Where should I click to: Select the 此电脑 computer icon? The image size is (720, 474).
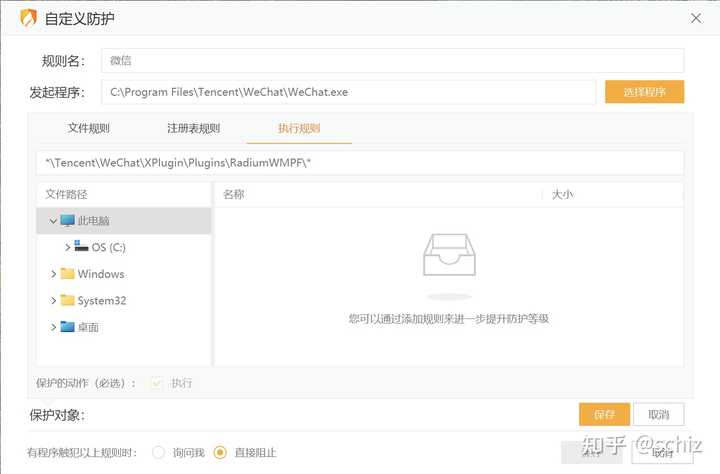tap(68, 220)
